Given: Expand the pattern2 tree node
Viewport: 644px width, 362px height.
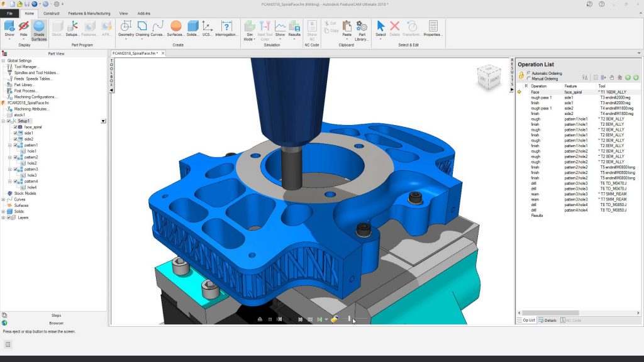Looking at the screenshot, I should coord(10,157).
